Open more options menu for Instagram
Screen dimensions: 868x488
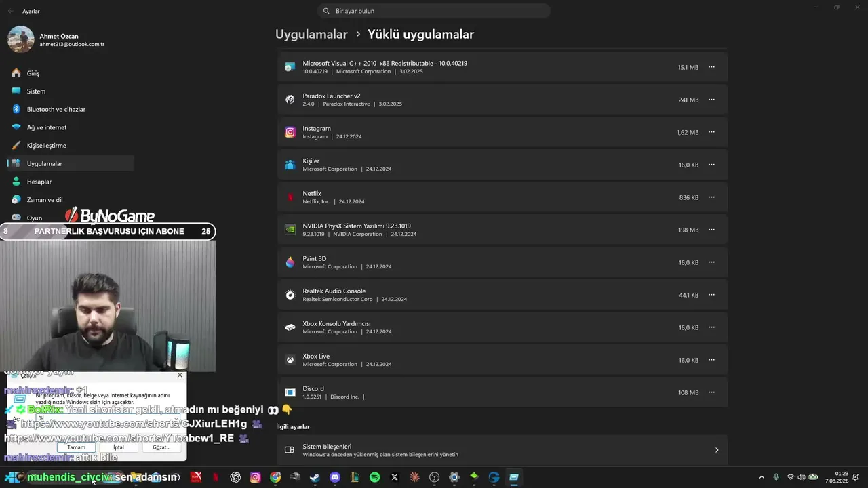tap(711, 132)
